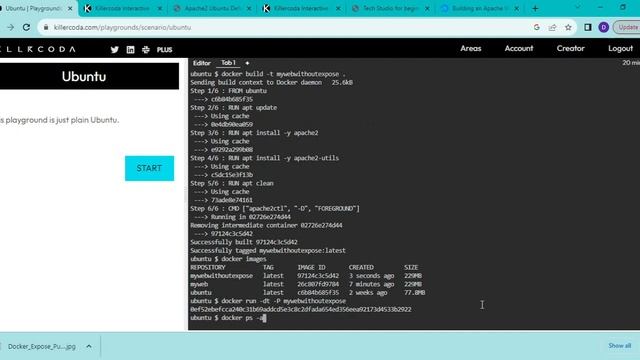Viewport: 640px width, 360px height.
Task: Click the Chrome Update button
Action: pyautogui.click(x=627, y=27)
